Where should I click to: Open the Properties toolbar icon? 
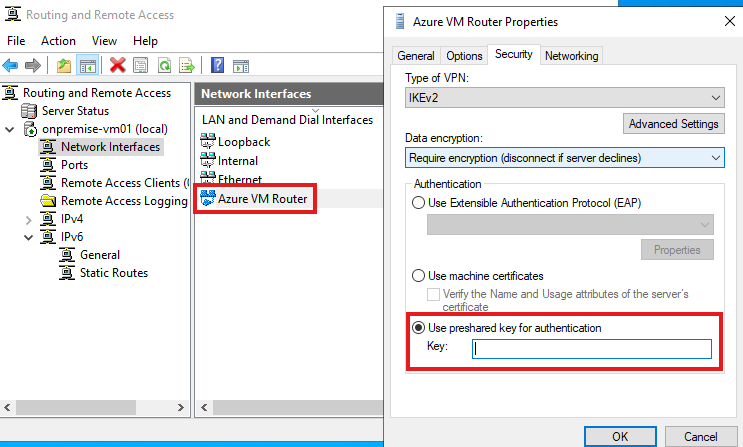[x=141, y=65]
